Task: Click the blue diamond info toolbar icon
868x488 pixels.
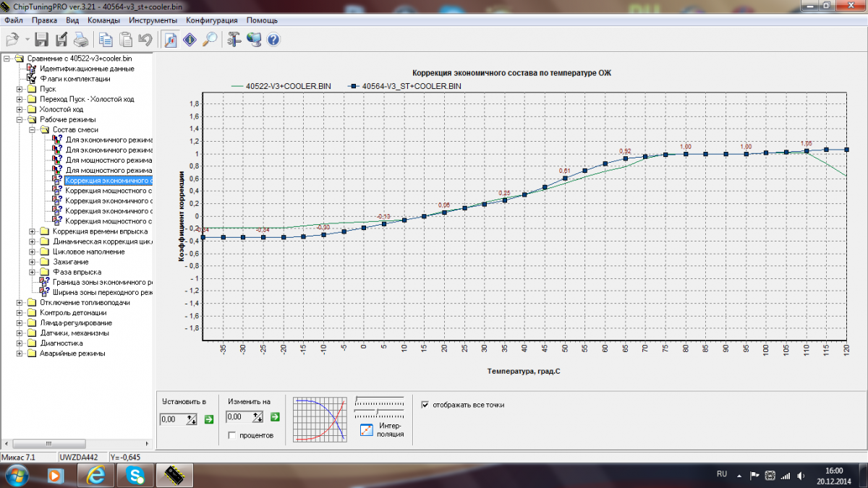Action: [190, 40]
